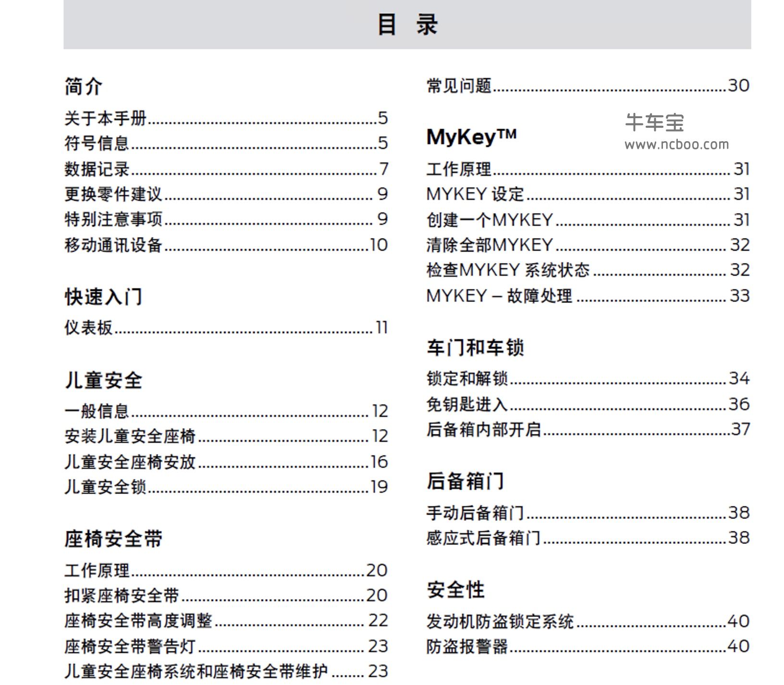Click the 安全性 section heading
The height and width of the screenshot is (685, 784).
455,589
